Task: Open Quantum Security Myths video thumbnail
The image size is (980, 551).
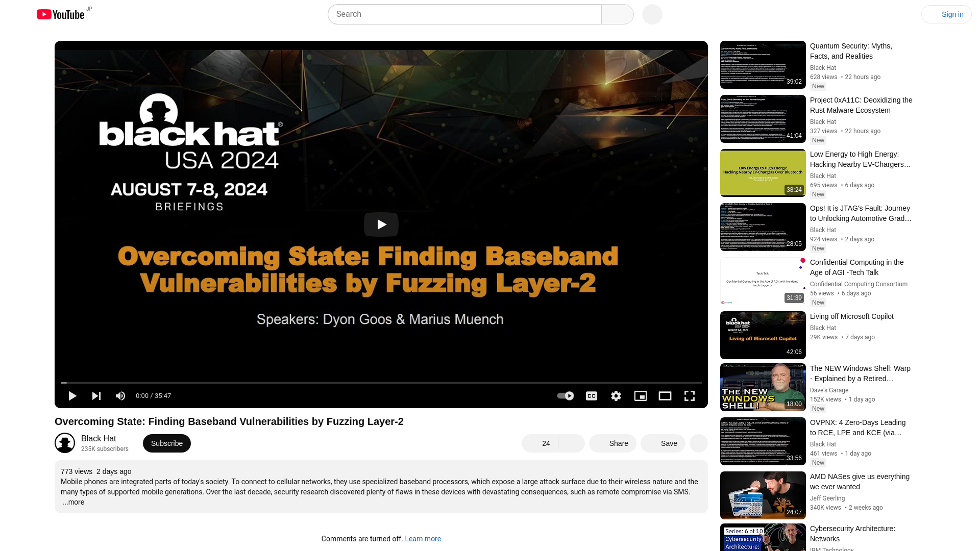Action: pos(763,65)
